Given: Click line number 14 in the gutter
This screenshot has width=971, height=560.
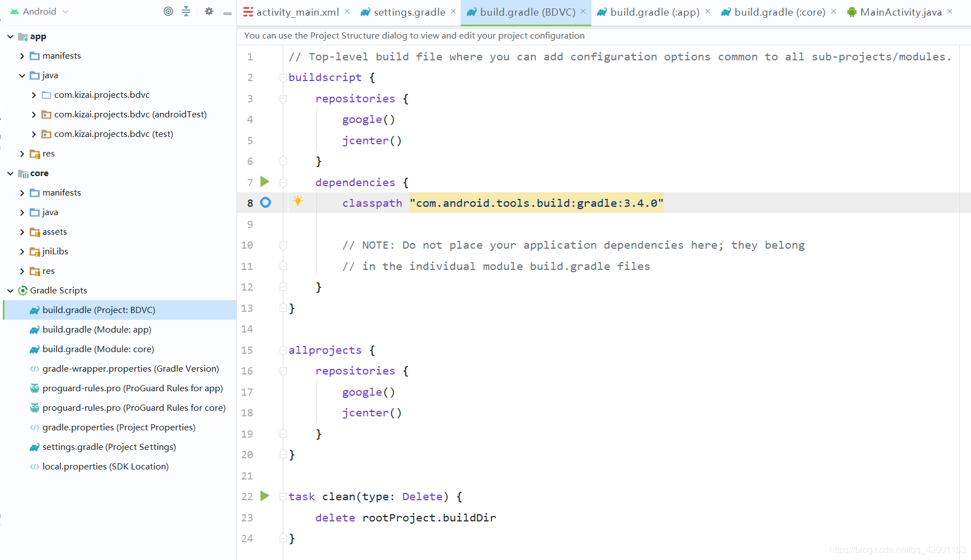Looking at the screenshot, I should click(247, 329).
